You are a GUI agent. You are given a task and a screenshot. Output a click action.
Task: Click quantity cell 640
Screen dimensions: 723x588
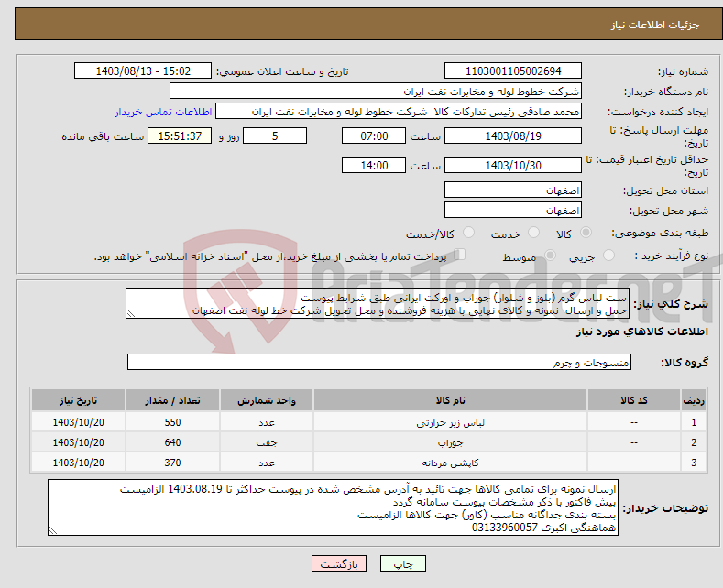tap(172, 442)
